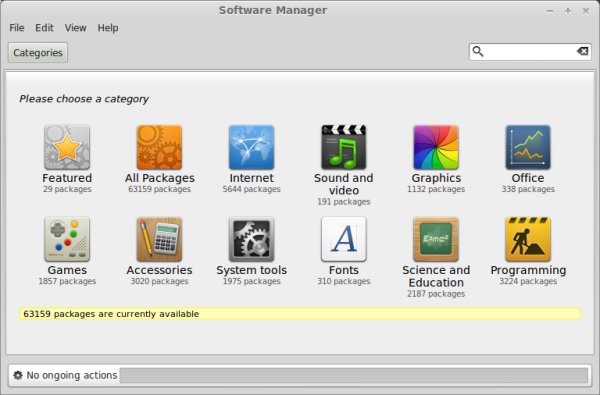Clear the search field with backspace icon
Screen dimensions: 600x395
coord(582,51)
